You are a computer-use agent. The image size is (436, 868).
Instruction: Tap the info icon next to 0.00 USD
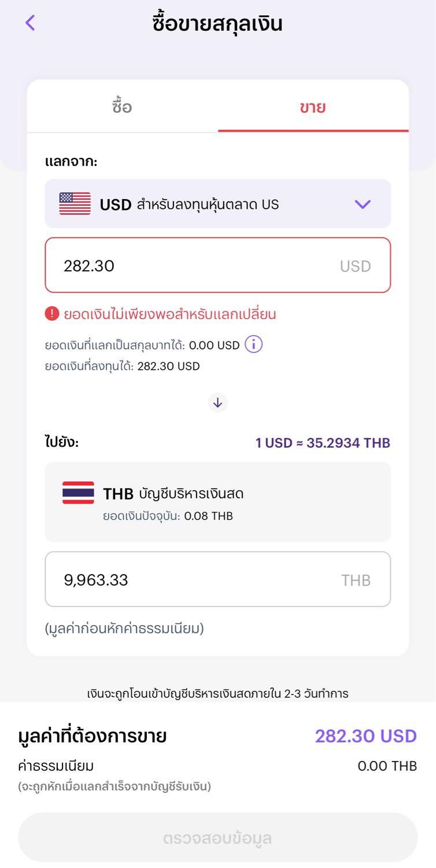click(254, 345)
